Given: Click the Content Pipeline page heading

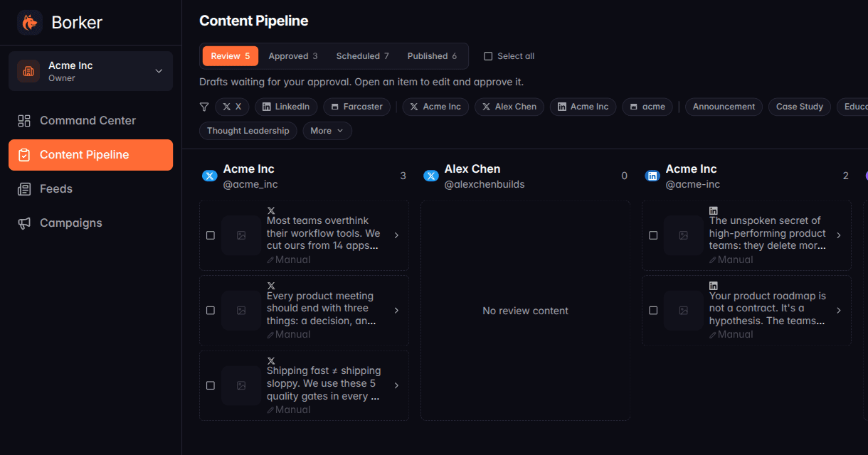Looking at the screenshot, I should [254, 21].
